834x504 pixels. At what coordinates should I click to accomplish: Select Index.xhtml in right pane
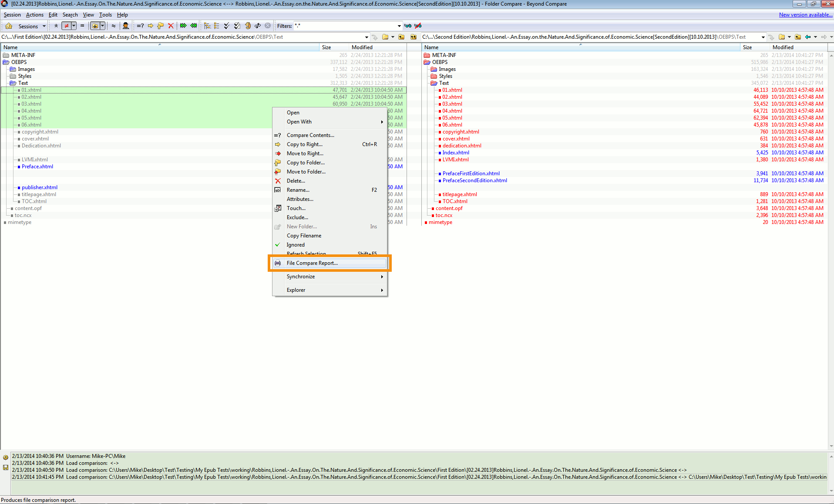coord(456,153)
